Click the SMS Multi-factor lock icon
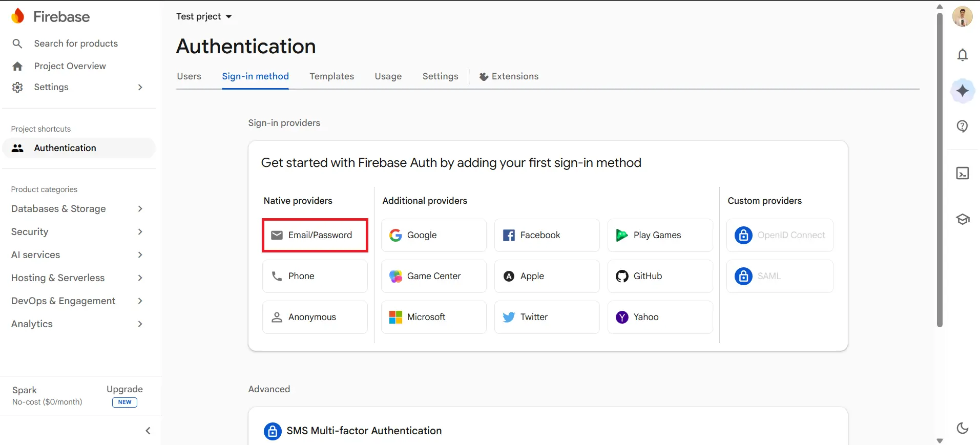This screenshot has height=445, width=980. coord(273,431)
